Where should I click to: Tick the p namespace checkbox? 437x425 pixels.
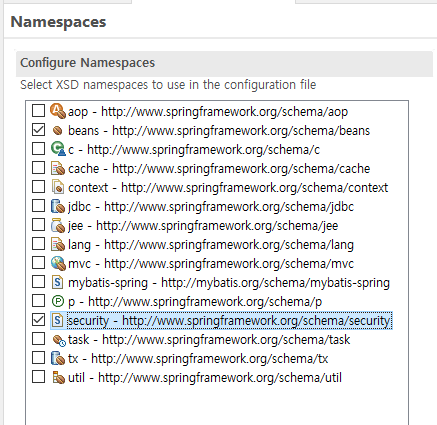click(38, 301)
